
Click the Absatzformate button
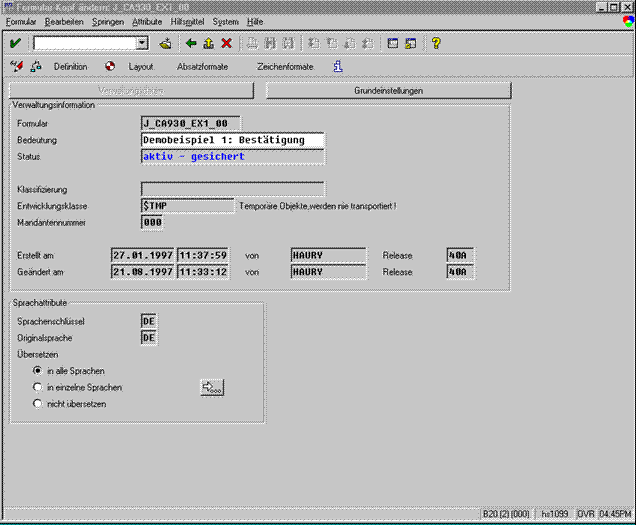[202, 66]
